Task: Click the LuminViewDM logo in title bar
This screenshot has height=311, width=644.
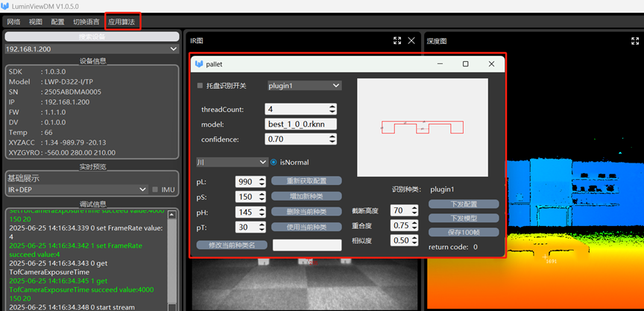Action: [x=6, y=7]
